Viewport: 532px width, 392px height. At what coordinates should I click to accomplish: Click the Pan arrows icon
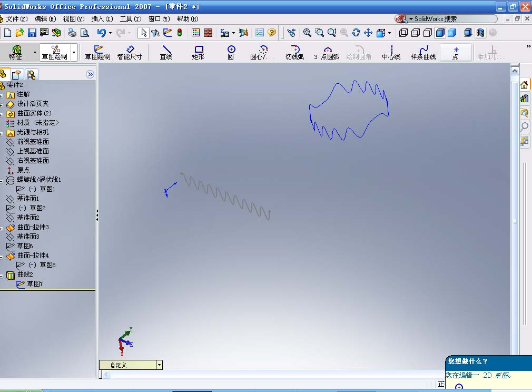(x=368, y=33)
